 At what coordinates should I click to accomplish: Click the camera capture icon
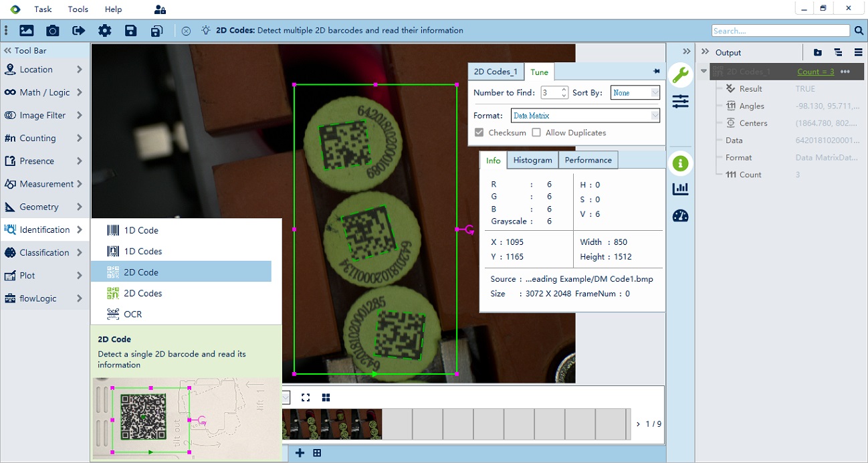click(x=53, y=30)
